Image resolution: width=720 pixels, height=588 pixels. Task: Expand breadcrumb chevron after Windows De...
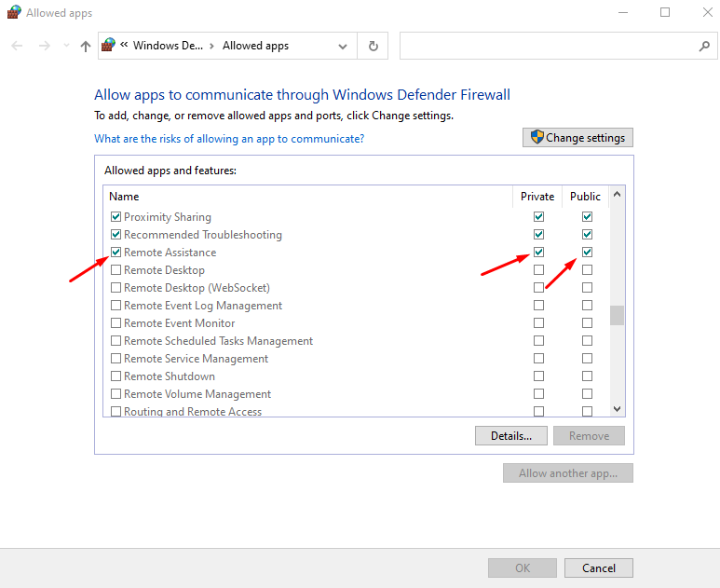(x=211, y=46)
